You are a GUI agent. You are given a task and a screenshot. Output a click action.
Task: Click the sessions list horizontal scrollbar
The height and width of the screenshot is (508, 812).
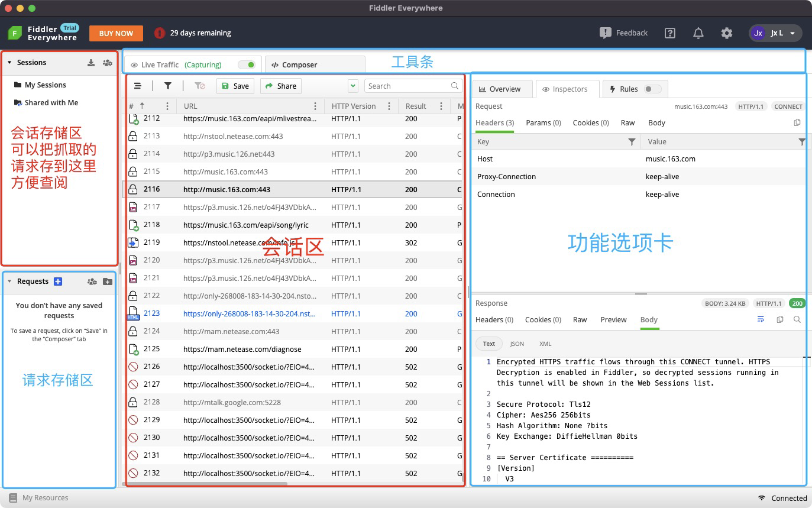[x=205, y=484]
